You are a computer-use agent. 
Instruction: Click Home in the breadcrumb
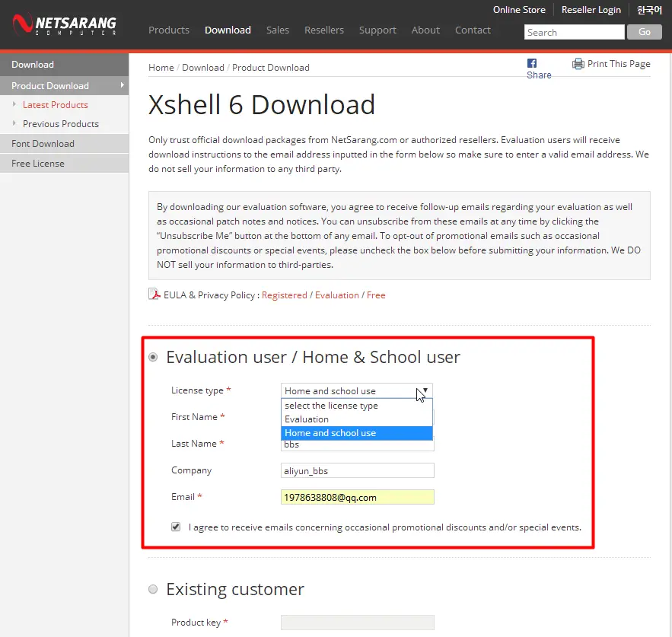(x=161, y=68)
